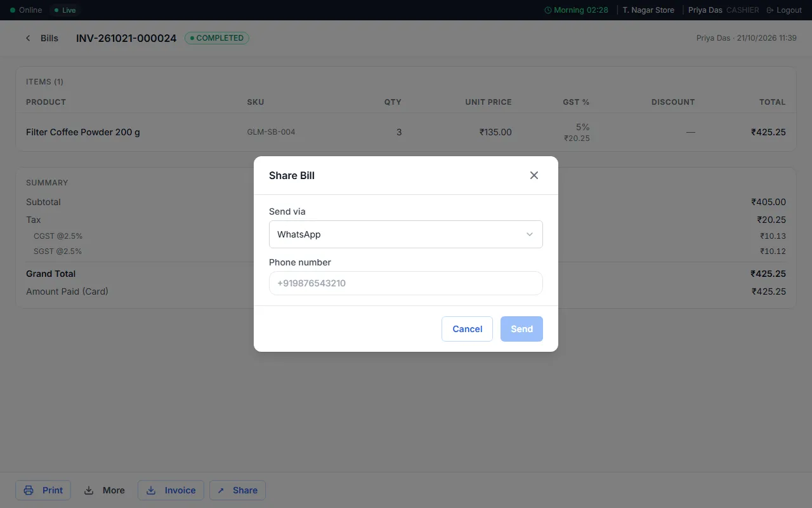
Task: Click the Morning 02:28 shift clock
Action: pos(576,10)
